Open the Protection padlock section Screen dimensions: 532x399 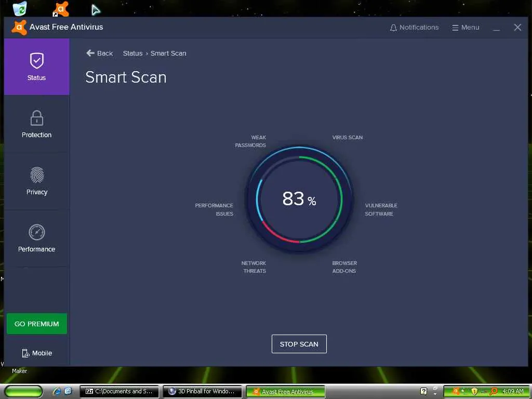pyautogui.click(x=37, y=124)
